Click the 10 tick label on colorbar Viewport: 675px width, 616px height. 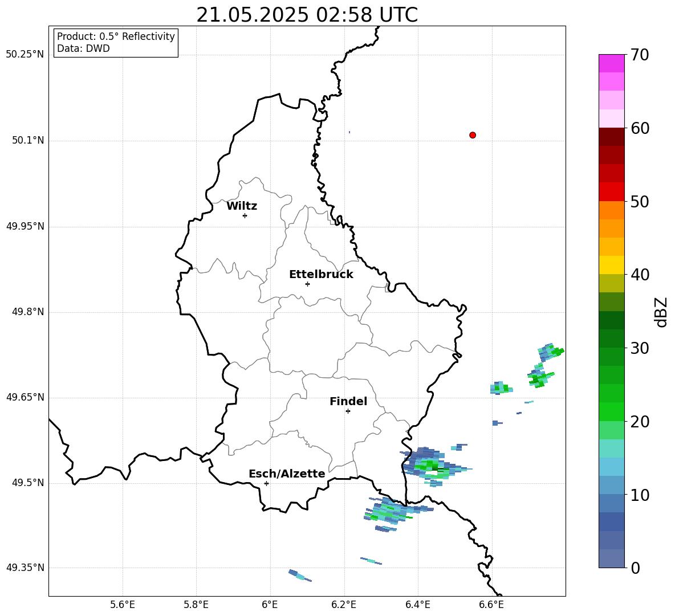click(x=640, y=495)
